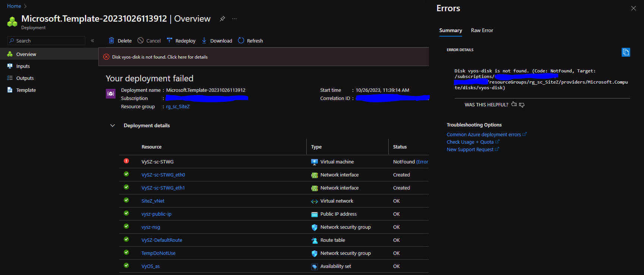Click the green check for SiteZ_vNet
The width and height of the screenshot is (644, 275).
[x=126, y=200]
